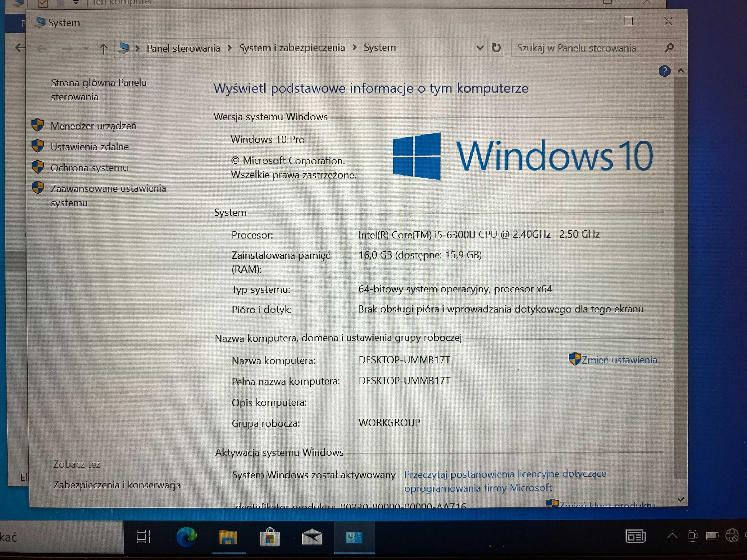This screenshot has height=560, width=747.
Task: Open Mail app from taskbar
Action: (312, 537)
